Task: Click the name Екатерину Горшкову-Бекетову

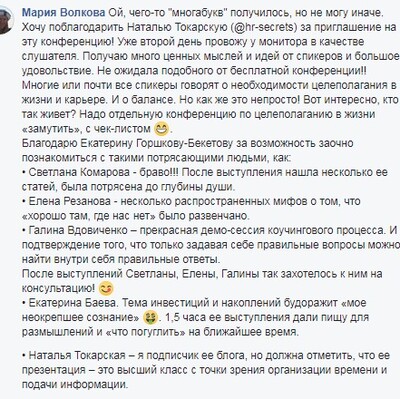Action: (157, 143)
